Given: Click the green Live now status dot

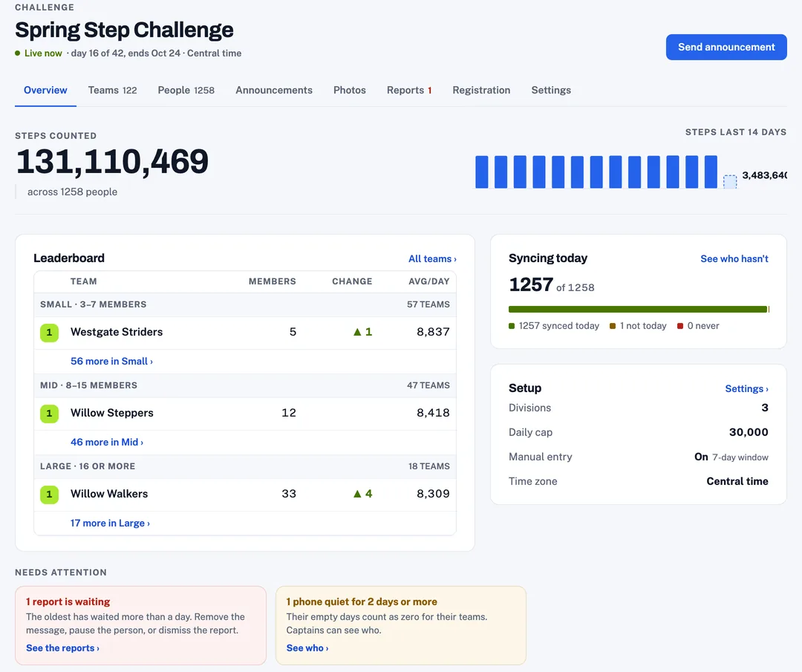Looking at the screenshot, I should click(18, 53).
